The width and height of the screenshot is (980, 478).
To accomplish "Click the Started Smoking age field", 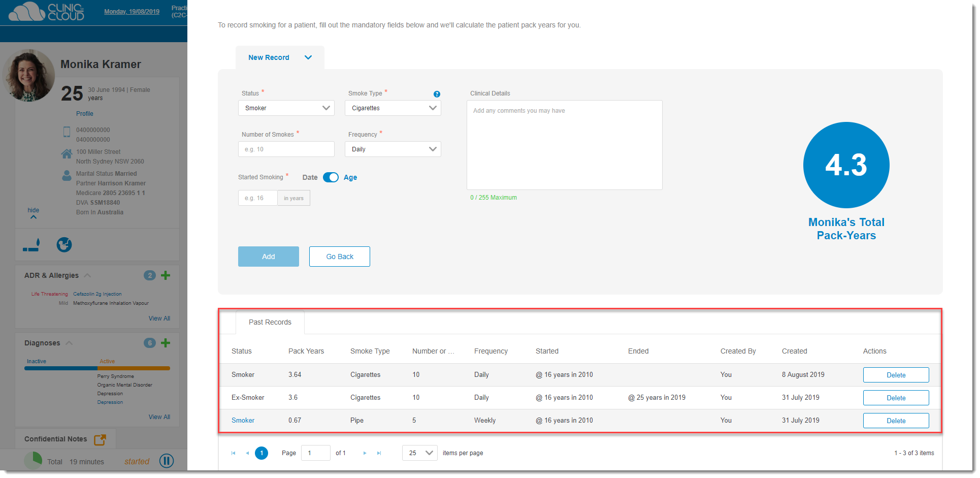I will click(x=258, y=198).
